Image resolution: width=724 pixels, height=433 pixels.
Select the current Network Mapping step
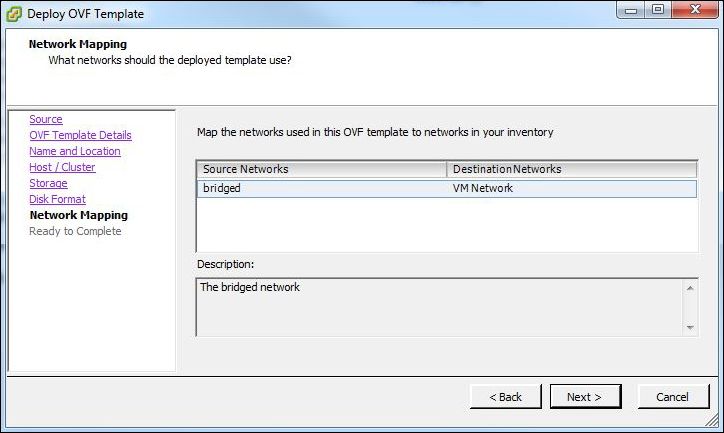(78, 215)
